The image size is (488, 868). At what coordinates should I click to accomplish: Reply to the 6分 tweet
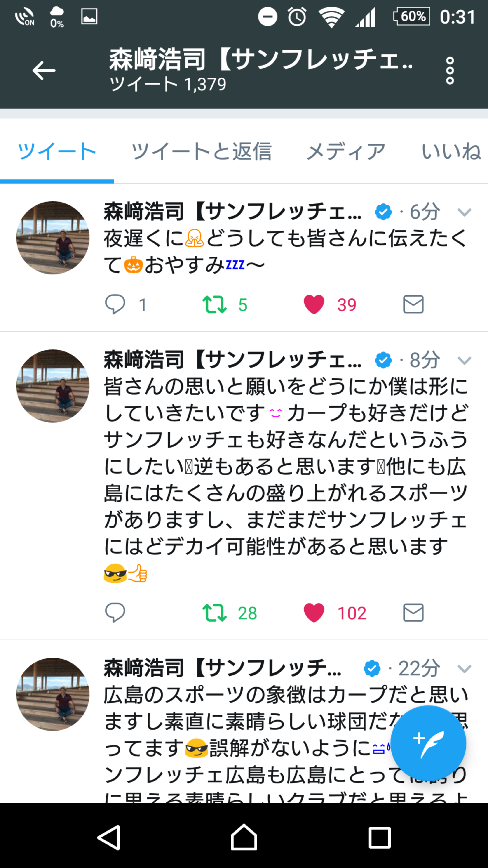115,304
